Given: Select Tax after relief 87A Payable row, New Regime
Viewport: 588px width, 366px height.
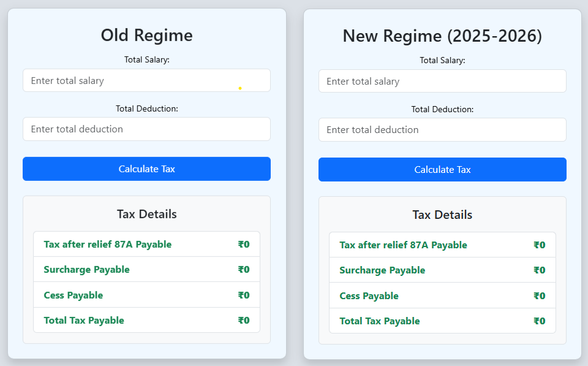Looking at the screenshot, I should (x=442, y=245).
